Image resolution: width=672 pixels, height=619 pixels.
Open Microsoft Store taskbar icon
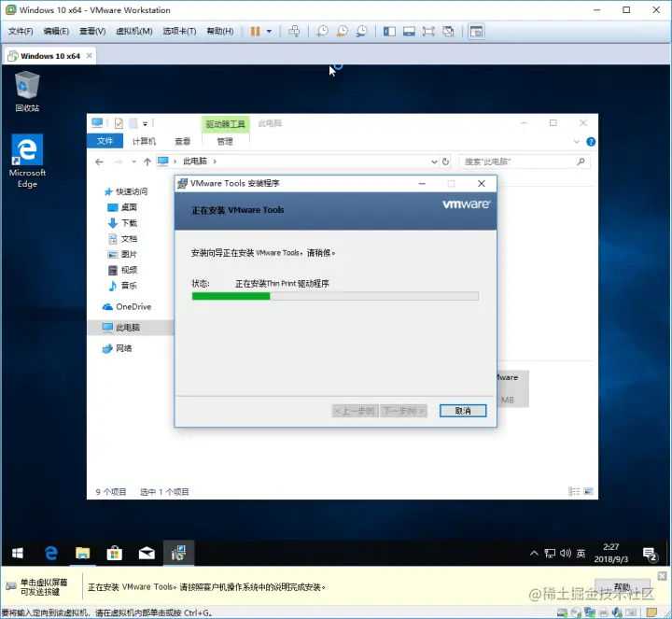click(115, 554)
